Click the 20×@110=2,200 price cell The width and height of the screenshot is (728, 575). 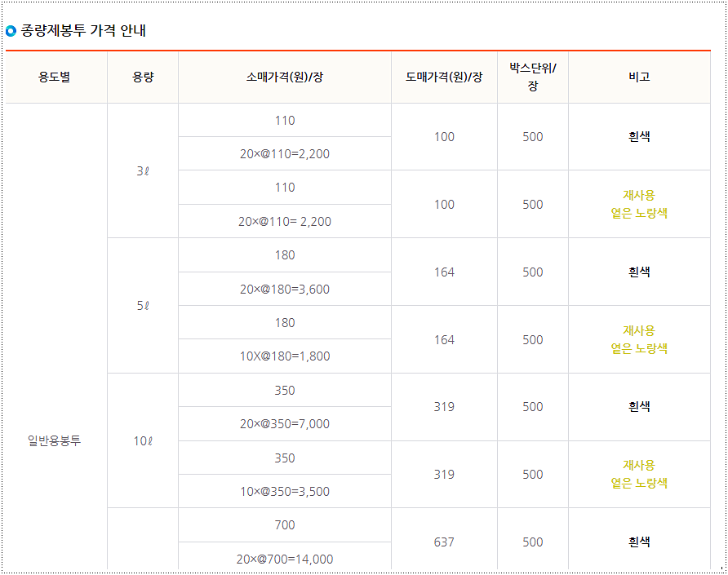pos(284,153)
